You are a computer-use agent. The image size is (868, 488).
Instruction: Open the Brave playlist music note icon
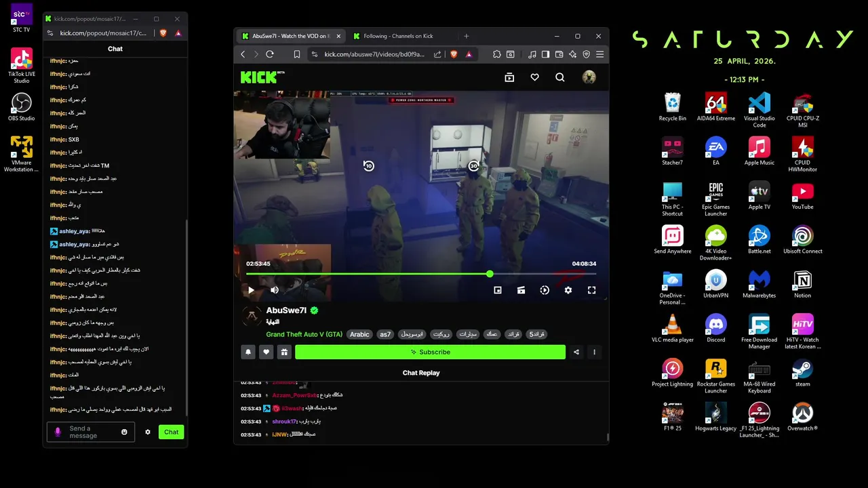[x=532, y=54]
